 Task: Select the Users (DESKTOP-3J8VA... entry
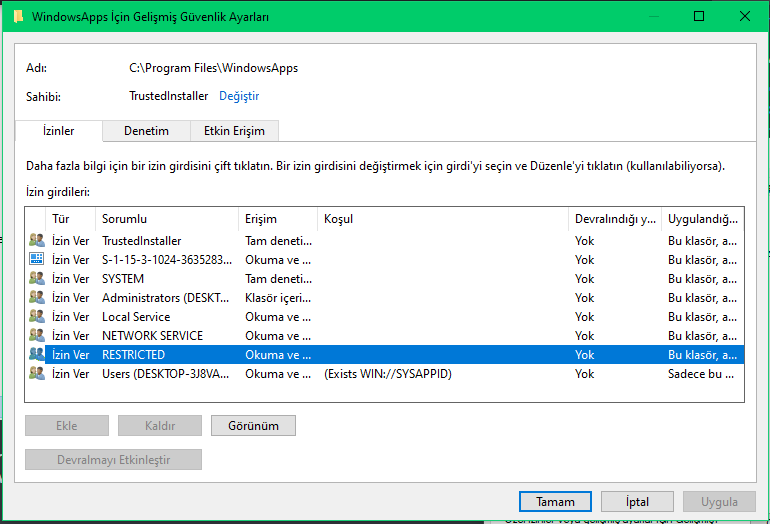click(385, 374)
